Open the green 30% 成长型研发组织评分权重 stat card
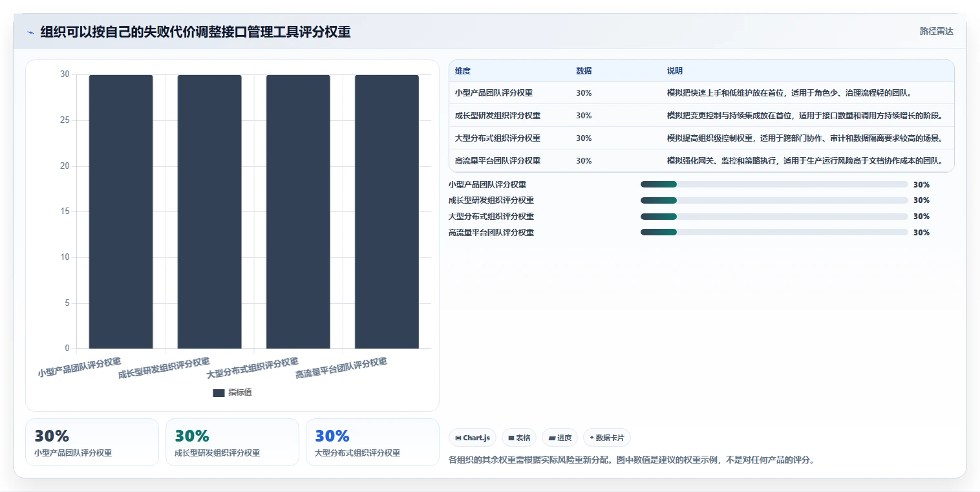The height and width of the screenshot is (492, 980). [x=232, y=442]
